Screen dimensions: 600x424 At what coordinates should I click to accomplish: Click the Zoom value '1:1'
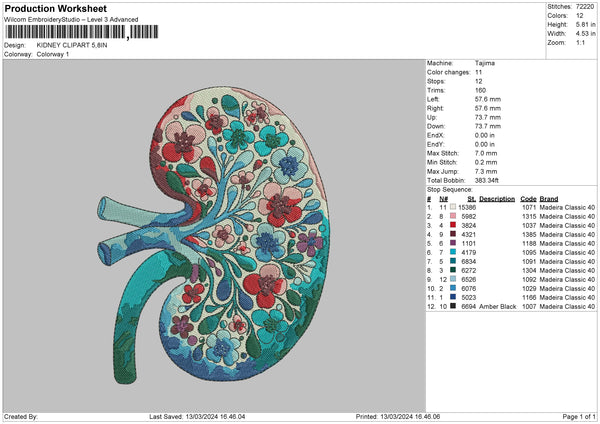[x=580, y=42]
